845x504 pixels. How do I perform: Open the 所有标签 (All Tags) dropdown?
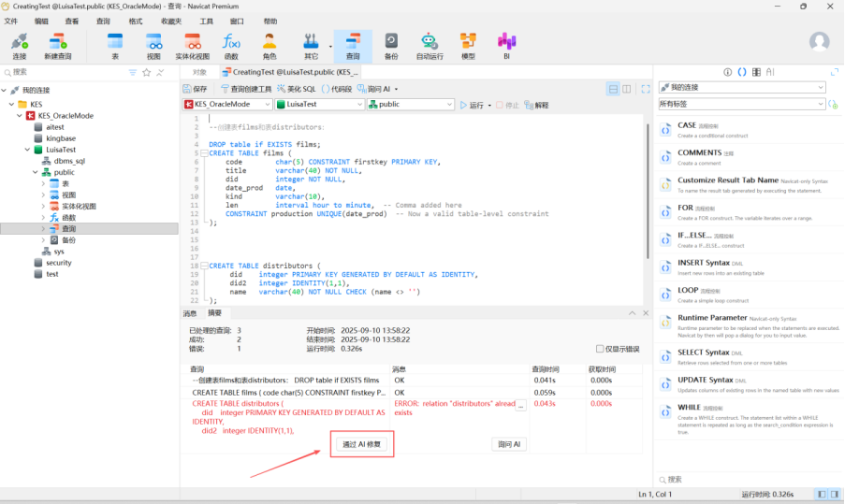(741, 104)
